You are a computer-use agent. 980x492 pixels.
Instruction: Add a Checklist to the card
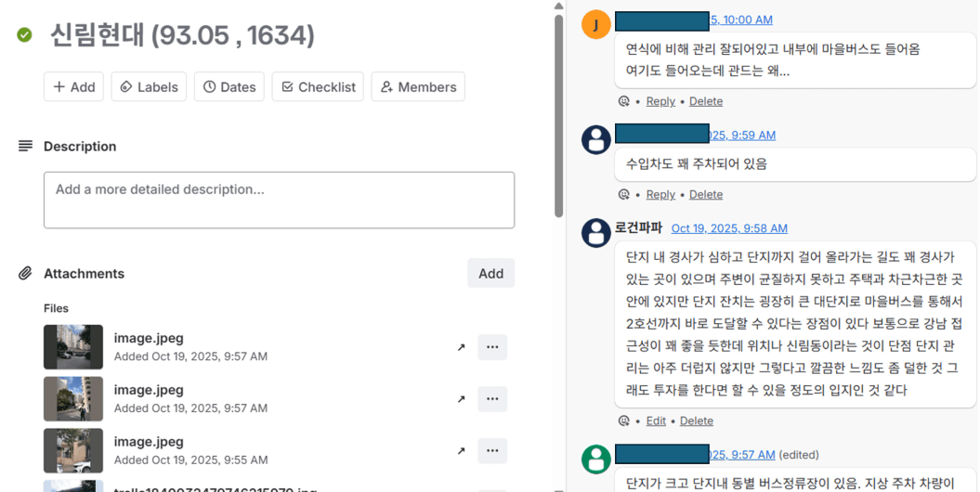(318, 87)
